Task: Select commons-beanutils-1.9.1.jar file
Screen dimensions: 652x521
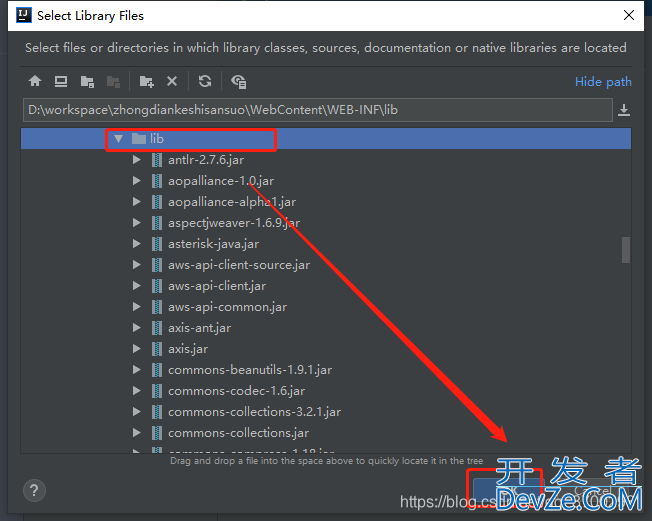Action: (x=250, y=370)
